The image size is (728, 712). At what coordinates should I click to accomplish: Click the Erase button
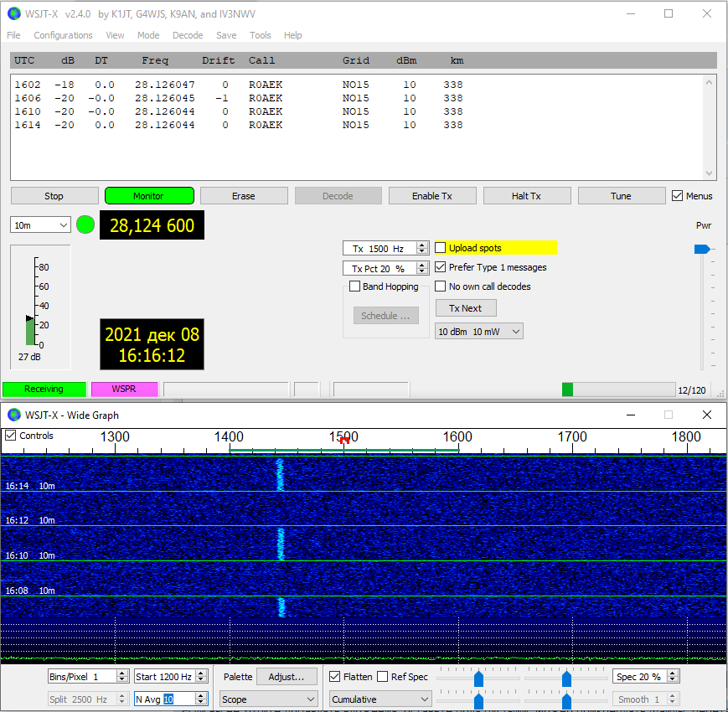pyautogui.click(x=244, y=196)
